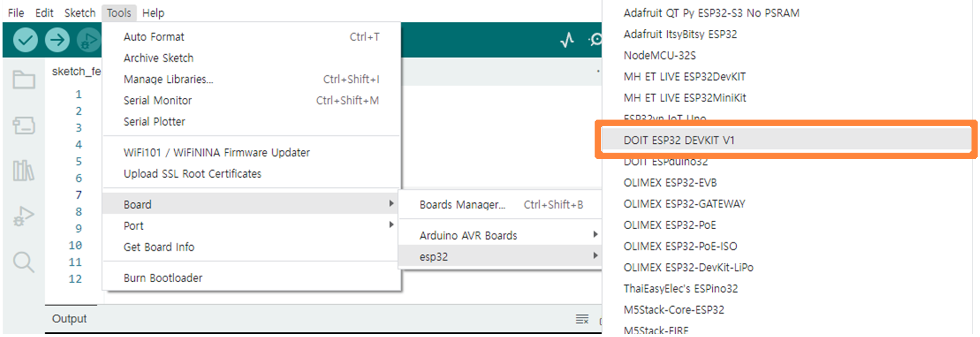Screen dimensions: 980x337
Task: Launch Serial Monitor from Tools menu
Action: pos(251,101)
